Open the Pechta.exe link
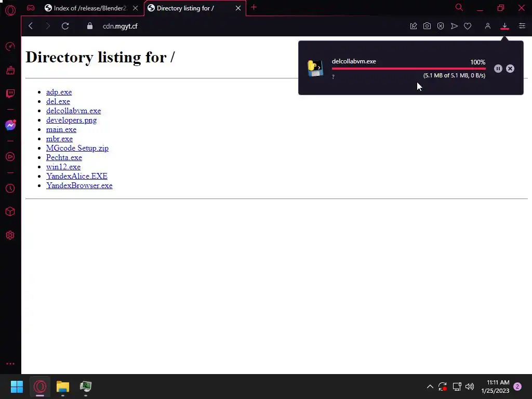This screenshot has height=399, width=532. (64, 157)
